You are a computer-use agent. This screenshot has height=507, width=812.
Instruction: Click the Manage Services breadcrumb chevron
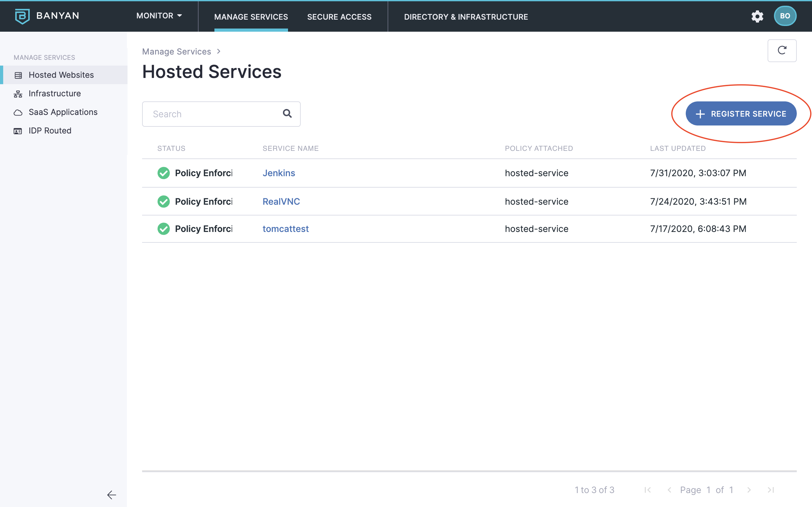coord(219,51)
